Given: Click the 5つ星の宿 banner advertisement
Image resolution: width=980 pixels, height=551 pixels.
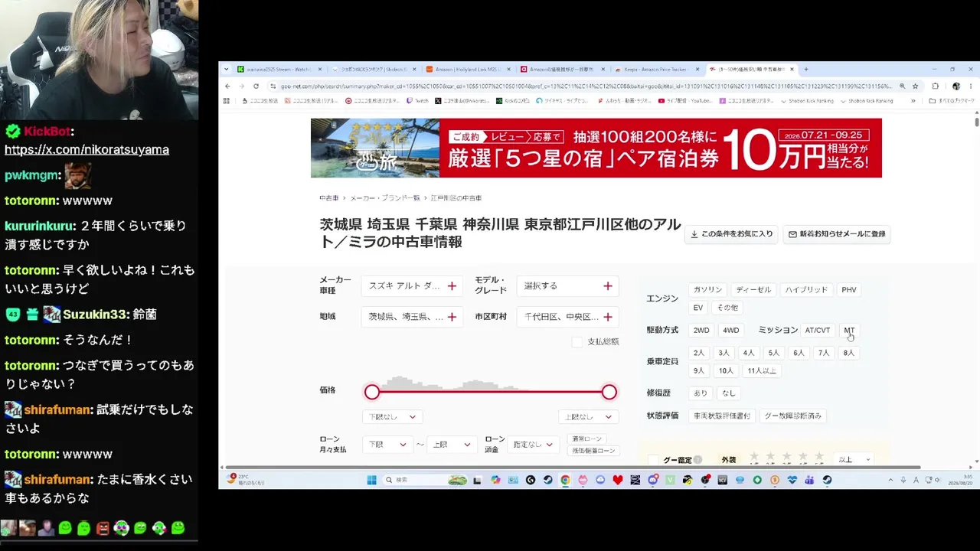Looking at the screenshot, I should 596,148.
